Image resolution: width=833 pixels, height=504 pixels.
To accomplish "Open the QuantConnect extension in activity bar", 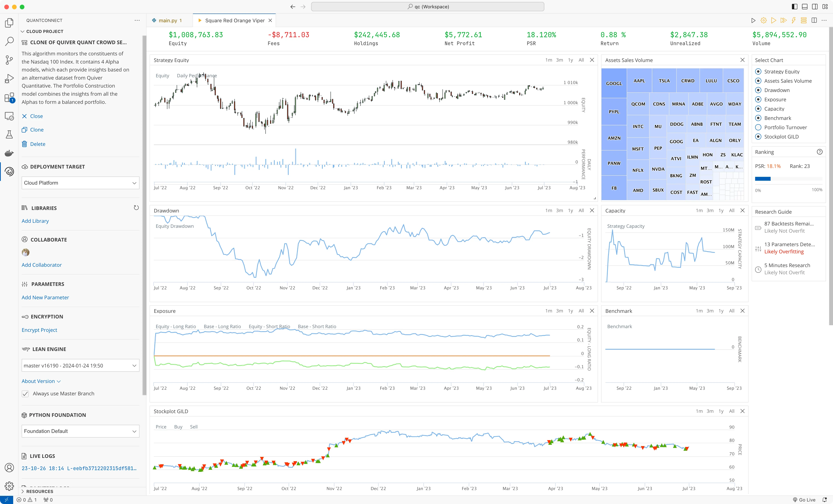I will (9, 171).
